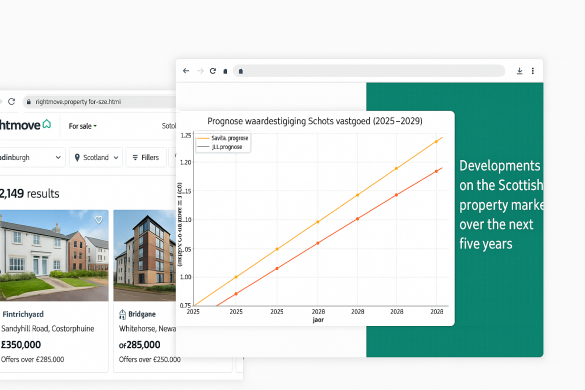Click the lock icon beside the front reload button
Viewport: 585px width, 390px height.
[225, 71]
